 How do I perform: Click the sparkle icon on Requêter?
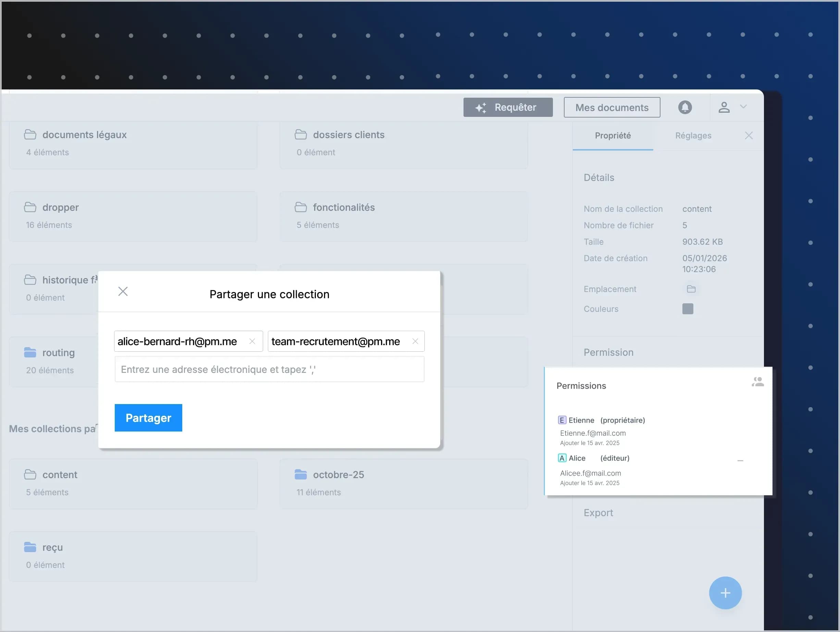pos(481,107)
